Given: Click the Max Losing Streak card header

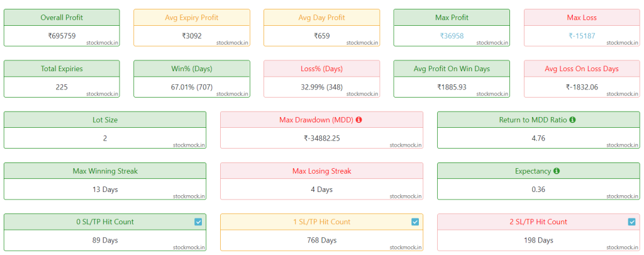Looking at the screenshot, I should (x=321, y=171).
